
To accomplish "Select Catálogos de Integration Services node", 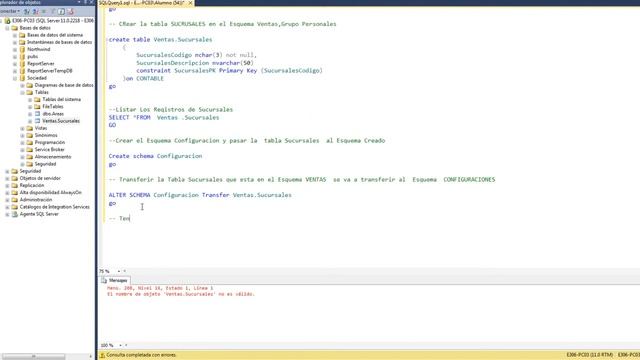I will click(x=55, y=207).
